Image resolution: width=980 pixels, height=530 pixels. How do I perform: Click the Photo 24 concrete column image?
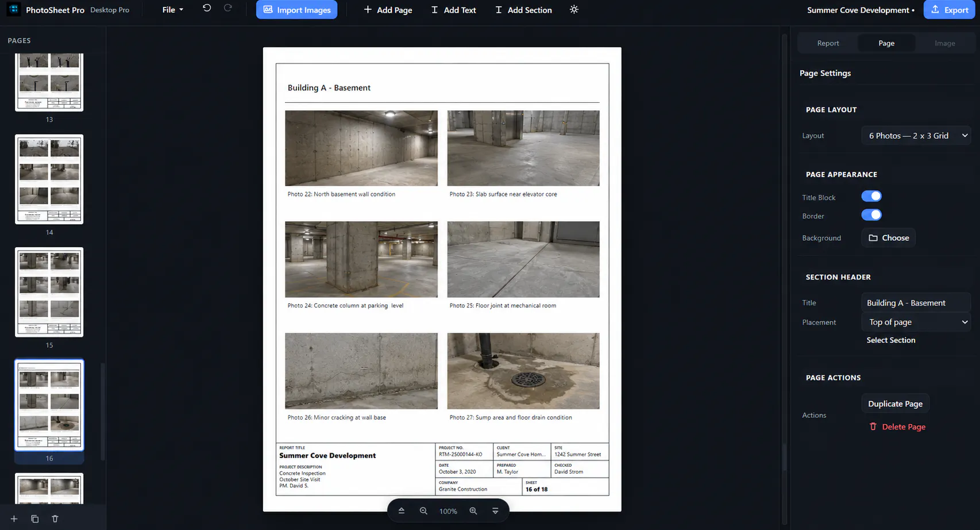point(361,259)
